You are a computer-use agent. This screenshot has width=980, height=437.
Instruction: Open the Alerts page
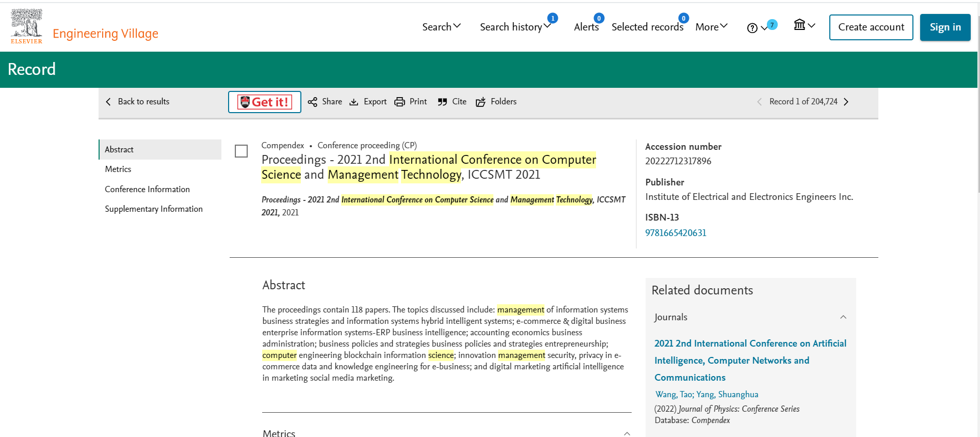(x=586, y=27)
